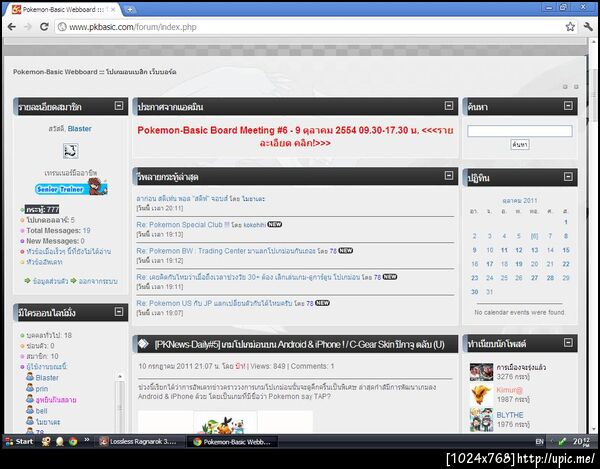Click the address bar URL www.pkbasic.com
Viewport: 600px width, 469px height.
(x=132, y=27)
